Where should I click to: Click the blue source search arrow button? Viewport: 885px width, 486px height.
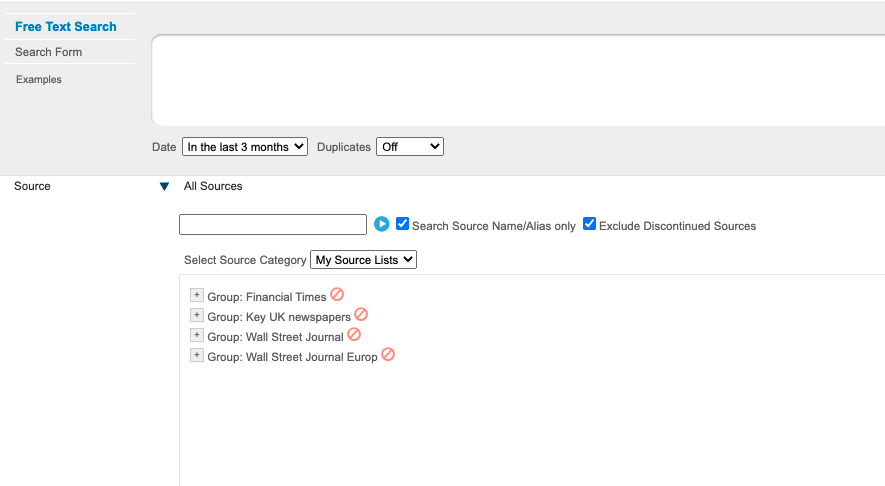click(x=381, y=224)
